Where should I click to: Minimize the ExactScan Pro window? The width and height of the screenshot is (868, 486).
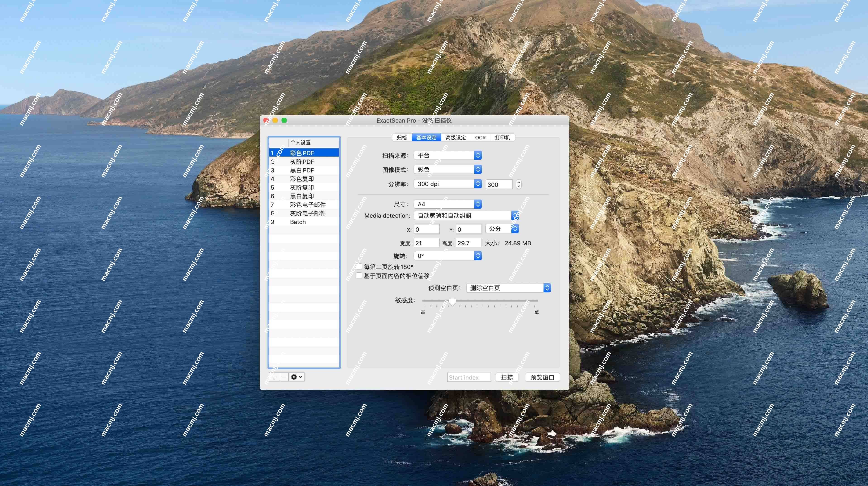275,120
